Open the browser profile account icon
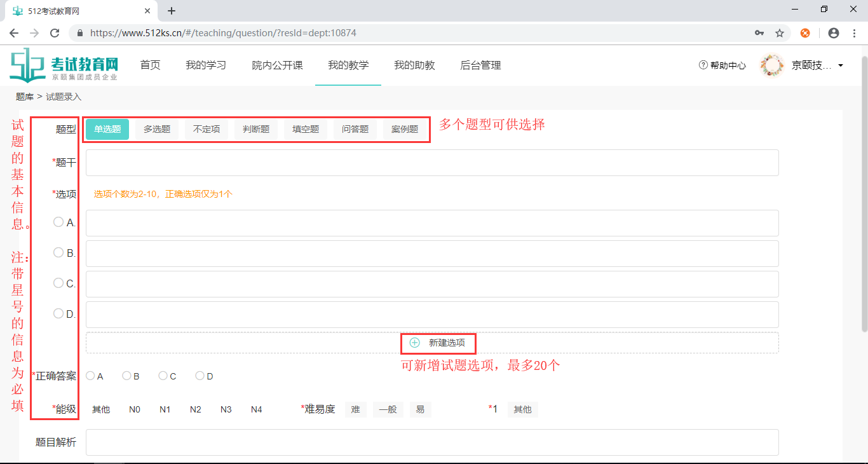The height and width of the screenshot is (464, 868). pos(833,32)
